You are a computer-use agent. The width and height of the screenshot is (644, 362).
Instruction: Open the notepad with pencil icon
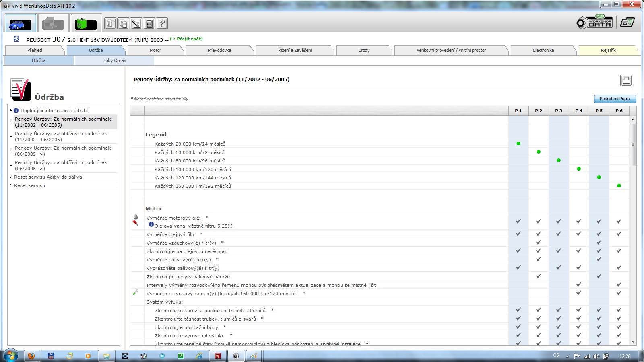(136, 23)
